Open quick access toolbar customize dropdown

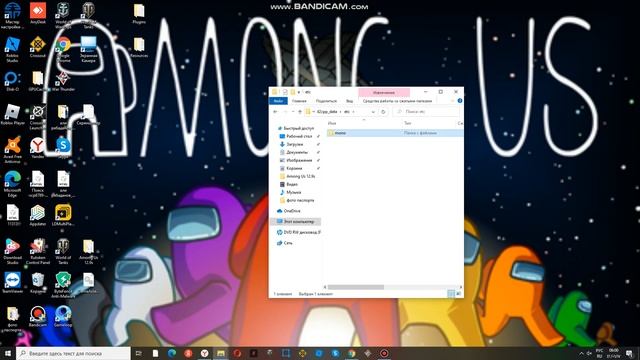[x=299, y=92]
